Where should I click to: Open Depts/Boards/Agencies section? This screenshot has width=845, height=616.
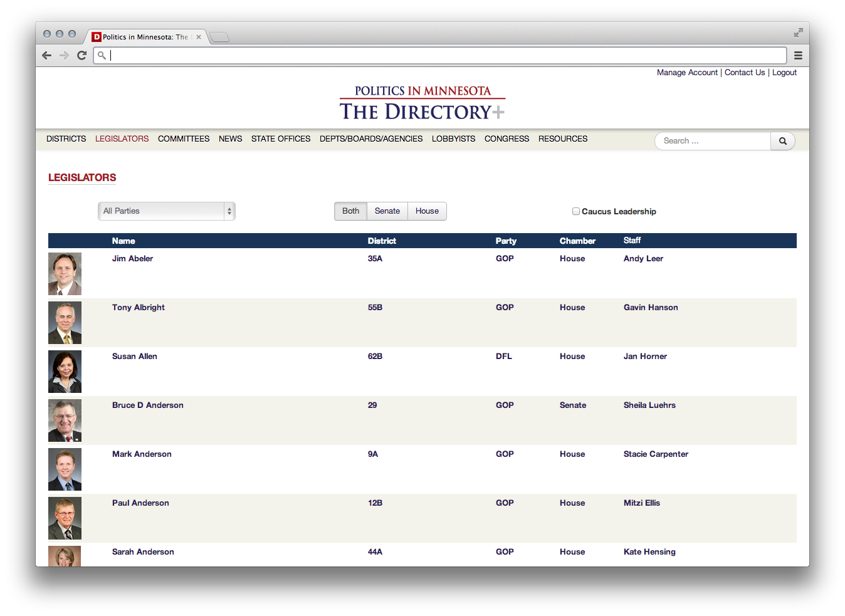pos(371,138)
